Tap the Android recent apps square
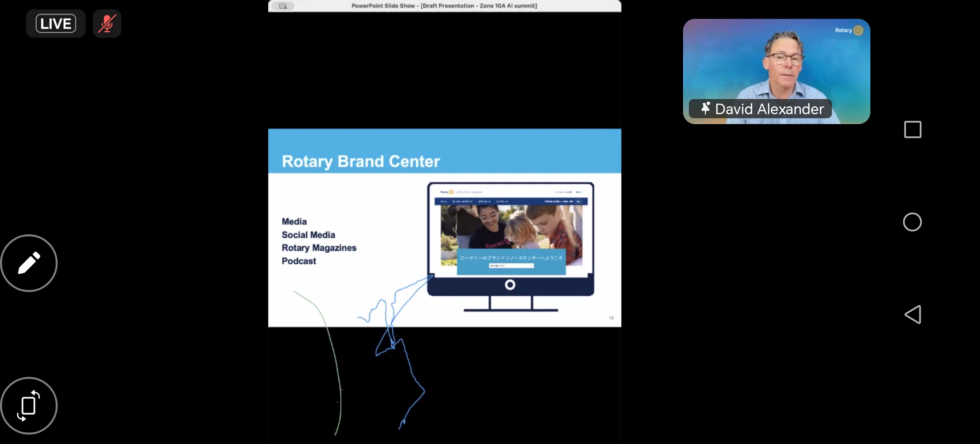980x444 pixels. [x=912, y=129]
